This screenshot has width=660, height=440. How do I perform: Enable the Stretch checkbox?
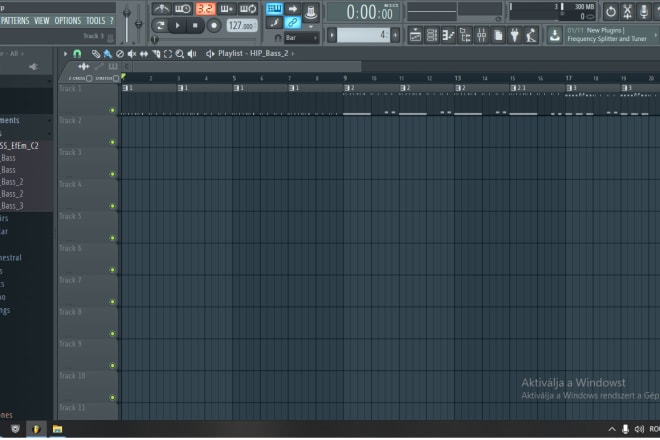(x=116, y=78)
